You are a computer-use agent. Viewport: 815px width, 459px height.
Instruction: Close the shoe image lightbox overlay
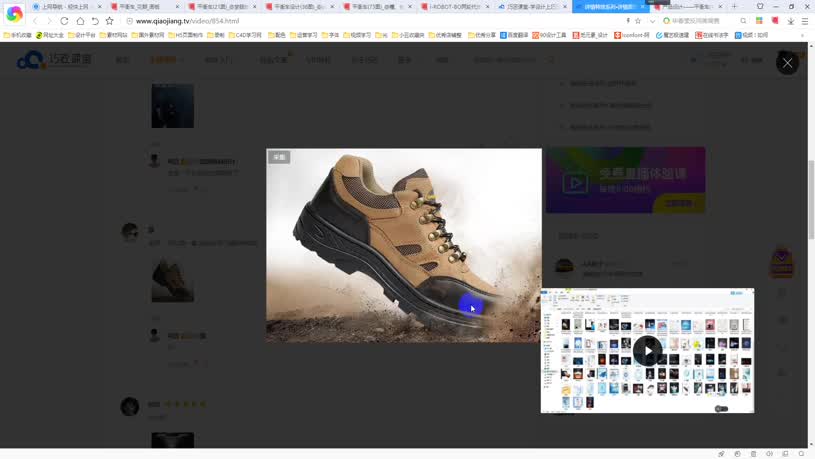tap(787, 63)
